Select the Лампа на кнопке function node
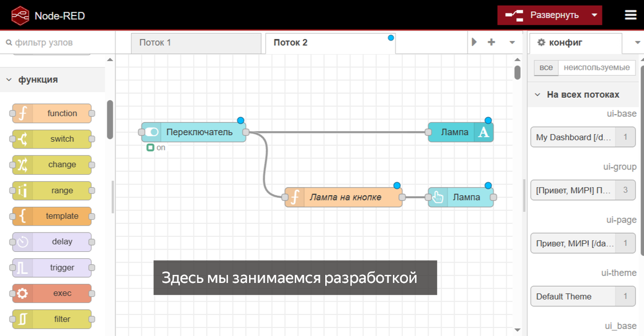This screenshot has height=336, width=644. click(x=343, y=197)
